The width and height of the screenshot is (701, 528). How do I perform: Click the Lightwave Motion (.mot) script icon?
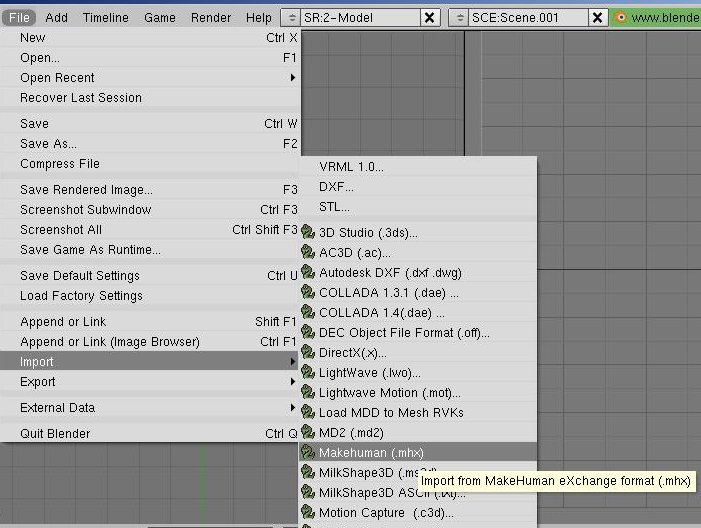click(308, 392)
